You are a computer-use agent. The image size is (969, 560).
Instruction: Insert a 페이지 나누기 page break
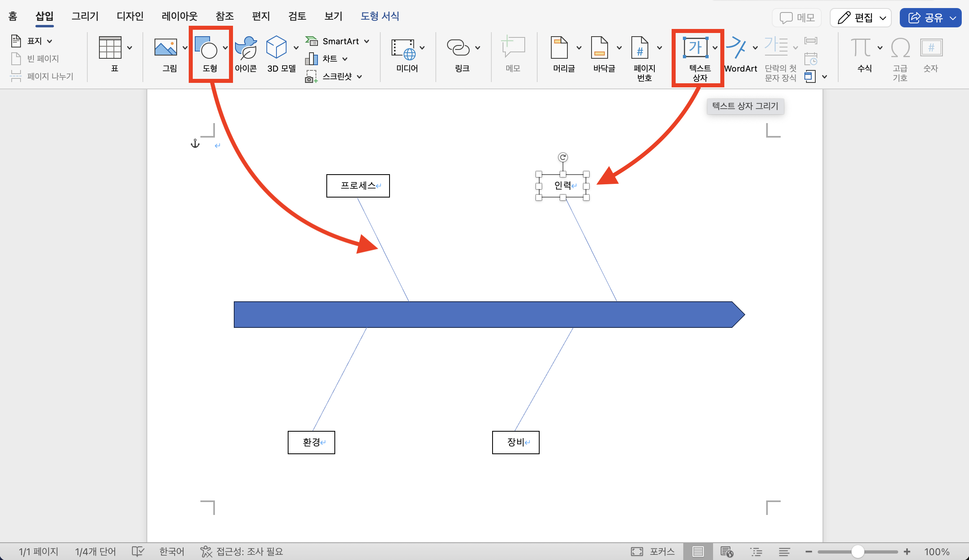(x=42, y=76)
